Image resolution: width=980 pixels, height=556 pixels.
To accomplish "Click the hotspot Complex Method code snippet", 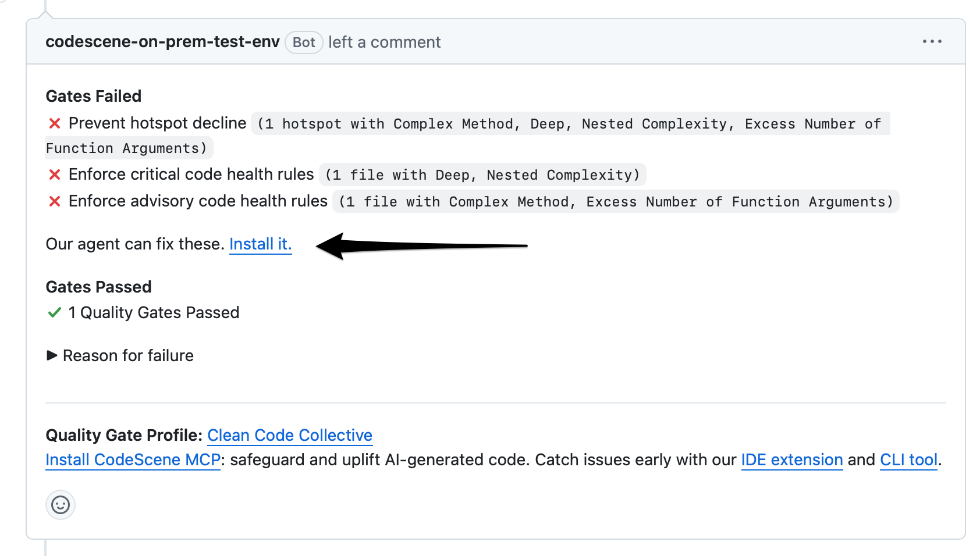I will coord(570,123).
